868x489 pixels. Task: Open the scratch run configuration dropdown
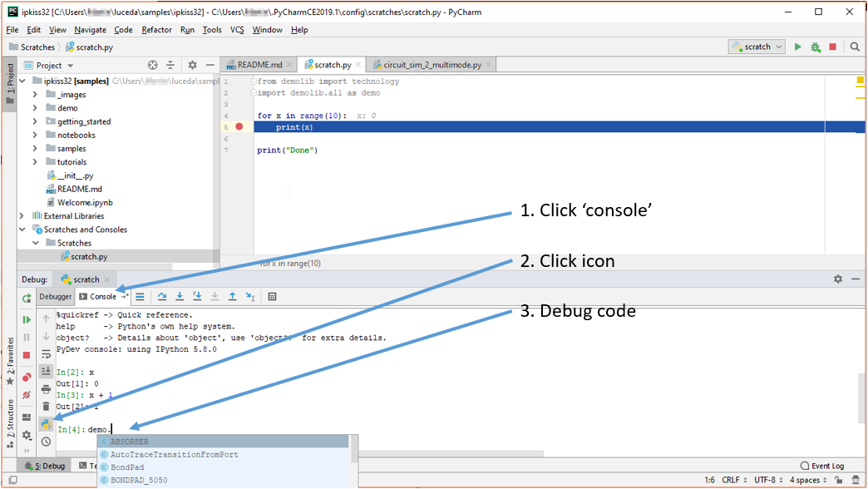click(757, 47)
